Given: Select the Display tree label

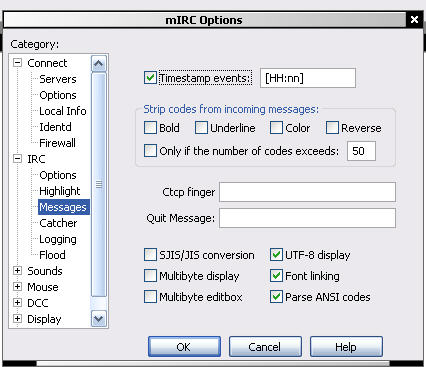Looking at the screenshot, I should pyautogui.click(x=44, y=319).
